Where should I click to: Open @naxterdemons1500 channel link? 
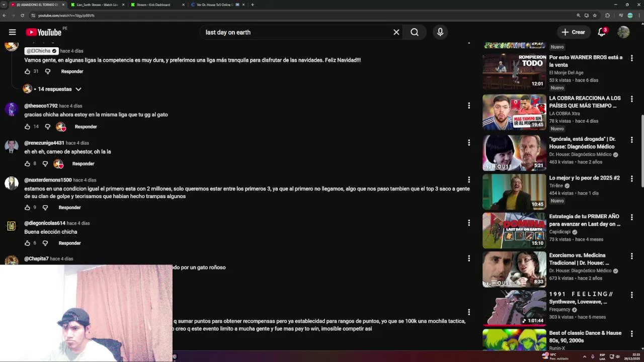pyautogui.click(x=48, y=180)
